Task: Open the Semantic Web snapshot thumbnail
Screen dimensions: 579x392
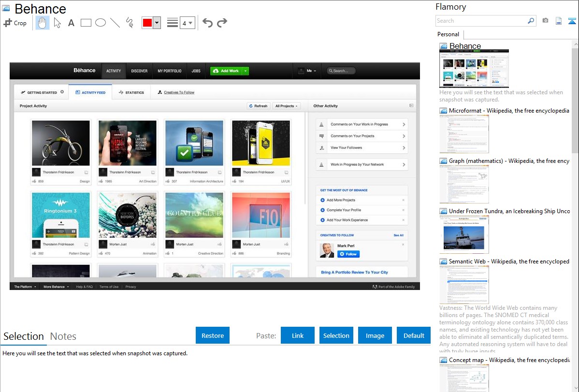Action: tap(464, 285)
